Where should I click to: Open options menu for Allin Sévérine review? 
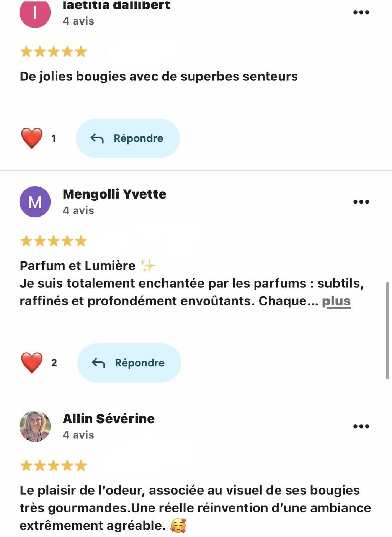[x=361, y=426]
